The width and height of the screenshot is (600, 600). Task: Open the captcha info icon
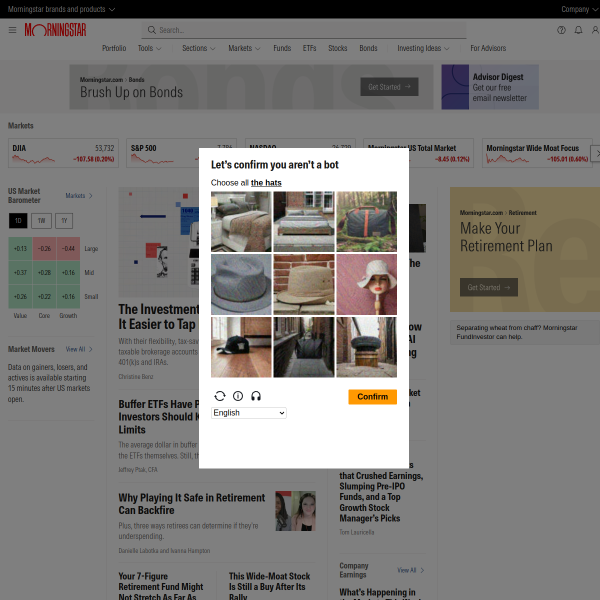(238, 396)
